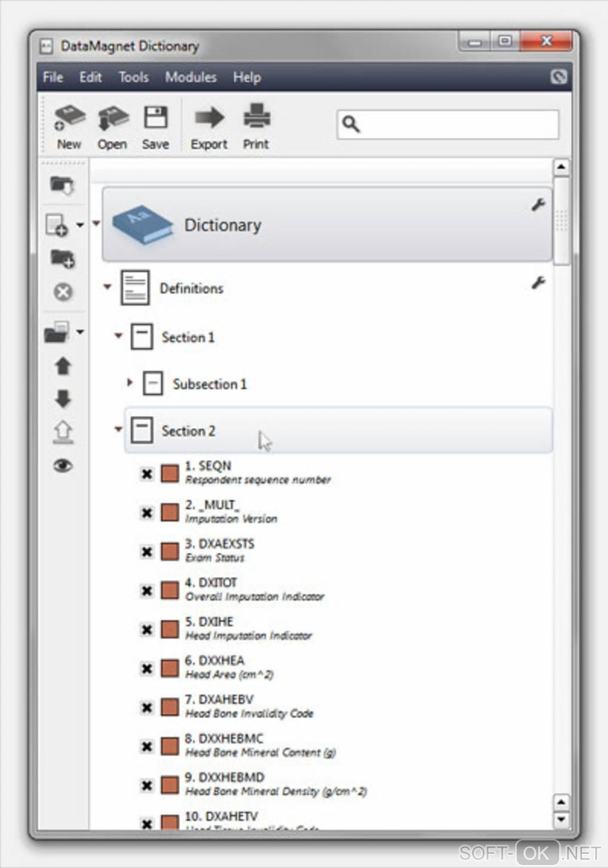The image size is (608, 868).
Task: Open the Edit menu
Action: click(x=91, y=77)
